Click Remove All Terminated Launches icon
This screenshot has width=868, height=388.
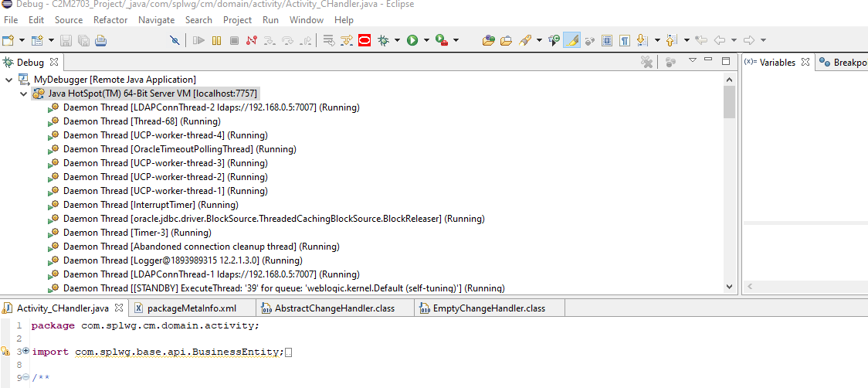point(646,62)
